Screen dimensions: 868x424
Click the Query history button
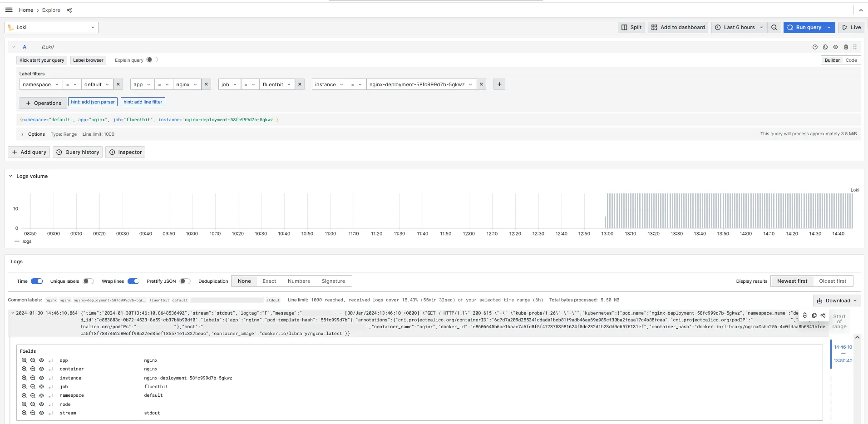78,152
